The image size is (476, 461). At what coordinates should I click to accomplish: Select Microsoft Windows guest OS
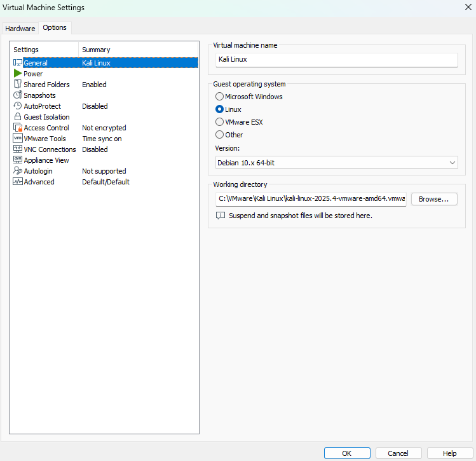click(x=219, y=97)
